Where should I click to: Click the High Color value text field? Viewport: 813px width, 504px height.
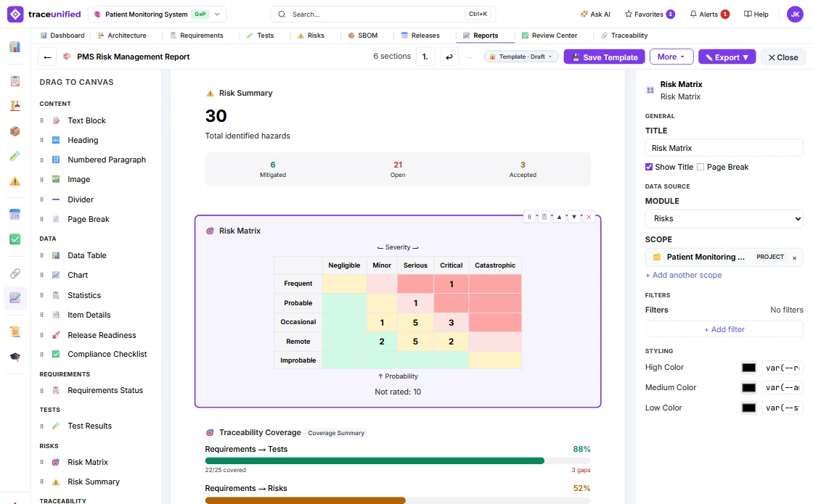point(783,368)
